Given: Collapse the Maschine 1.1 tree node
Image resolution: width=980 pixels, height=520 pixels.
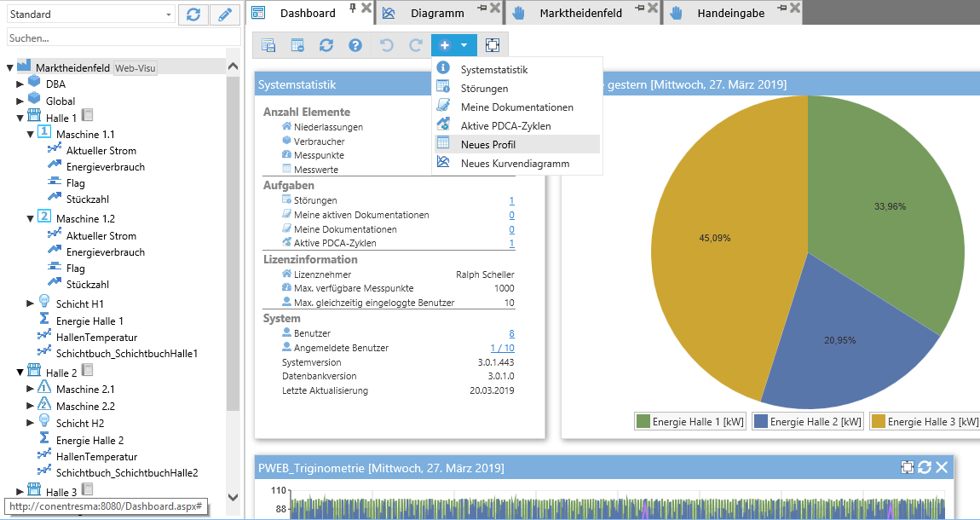Looking at the screenshot, I should tap(31, 134).
